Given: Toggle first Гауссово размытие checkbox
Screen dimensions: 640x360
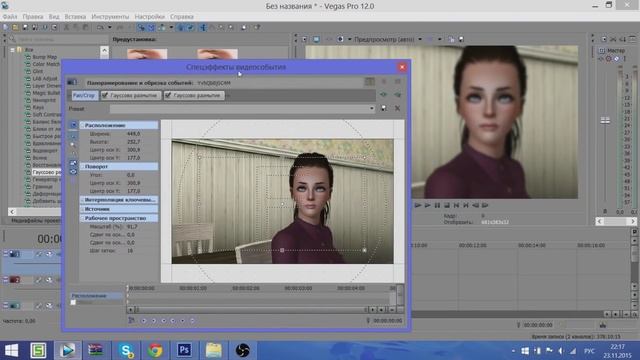Looking at the screenshot, I should click(105, 95).
